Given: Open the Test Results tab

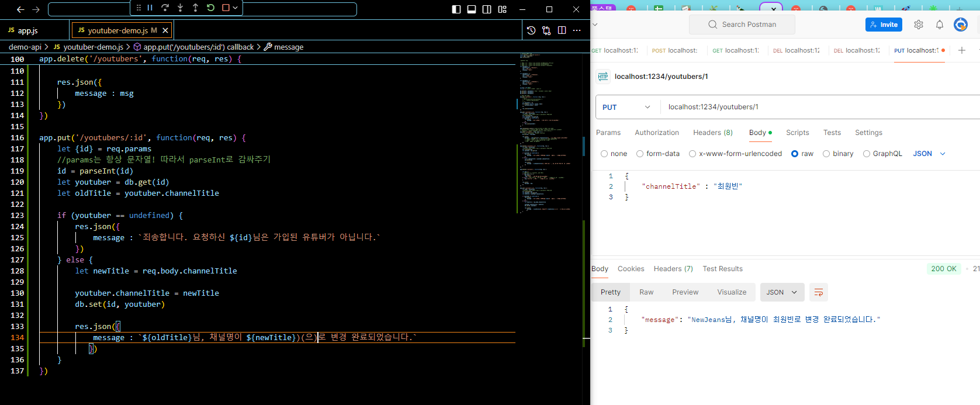Looking at the screenshot, I should [x=723, y=269].
